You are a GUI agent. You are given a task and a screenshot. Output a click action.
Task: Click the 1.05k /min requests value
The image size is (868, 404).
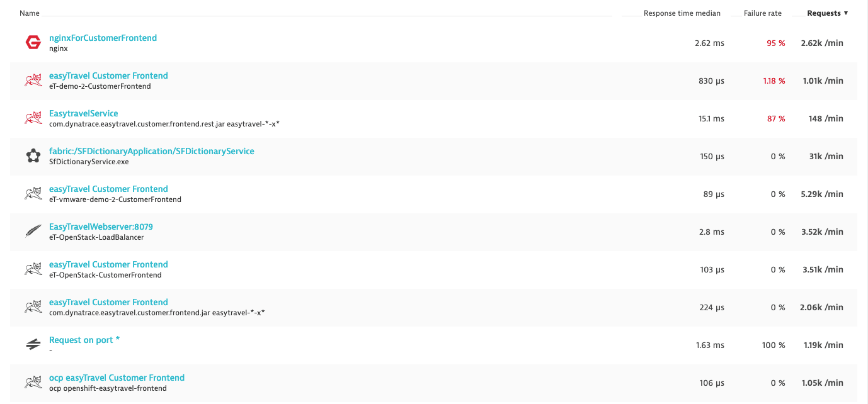[x=822, y=383]
